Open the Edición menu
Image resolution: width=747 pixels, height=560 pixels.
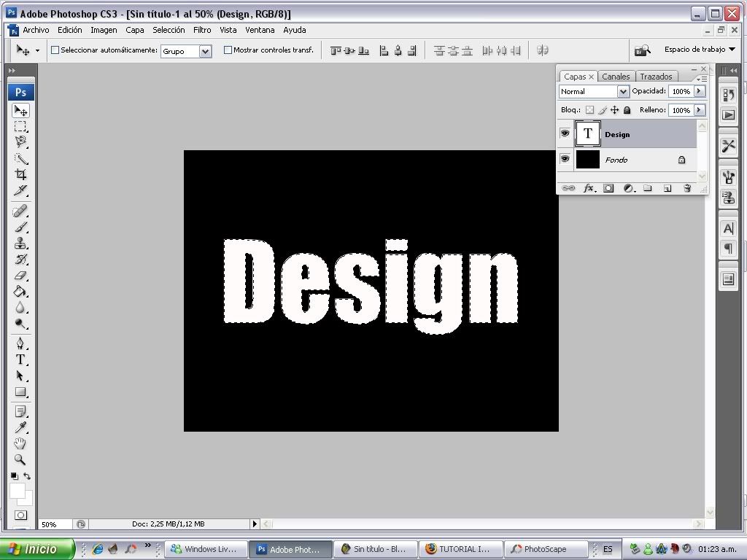click(69, 29)
